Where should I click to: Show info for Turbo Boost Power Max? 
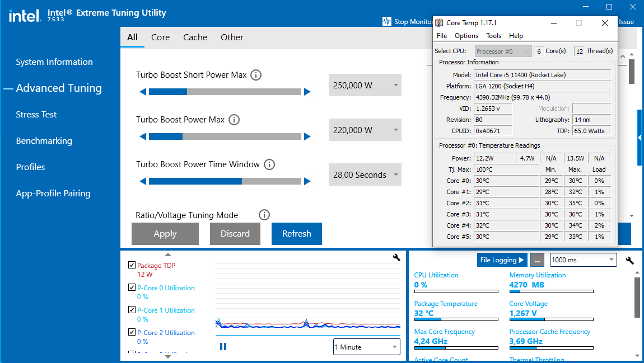tap(234, 120)
